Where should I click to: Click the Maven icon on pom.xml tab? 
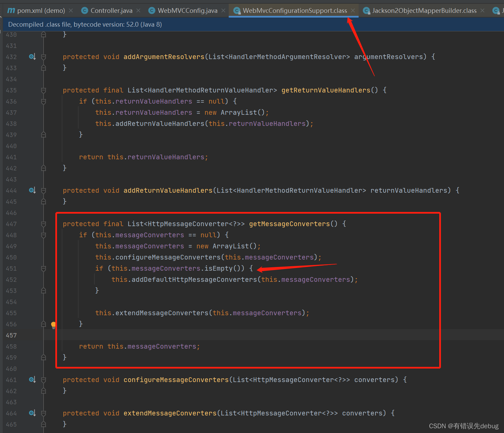click(x=11, y=10)
